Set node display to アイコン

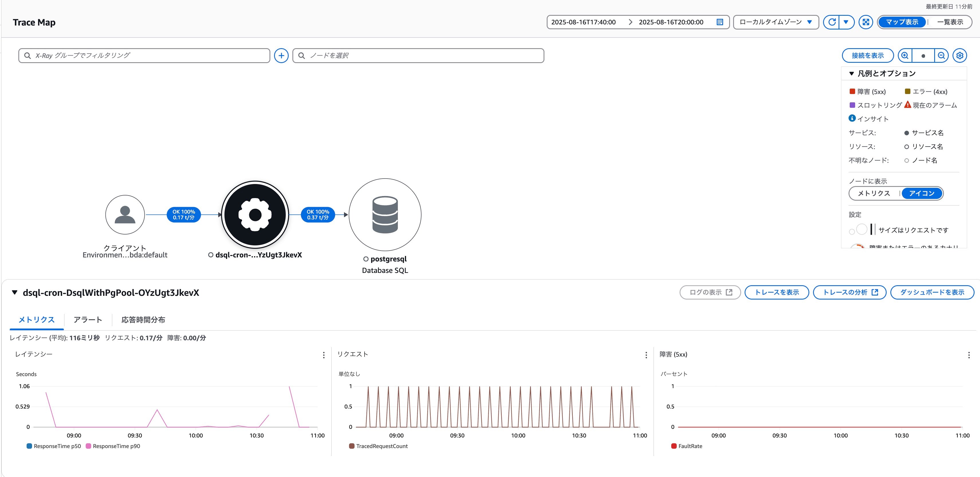coord(922,193)
